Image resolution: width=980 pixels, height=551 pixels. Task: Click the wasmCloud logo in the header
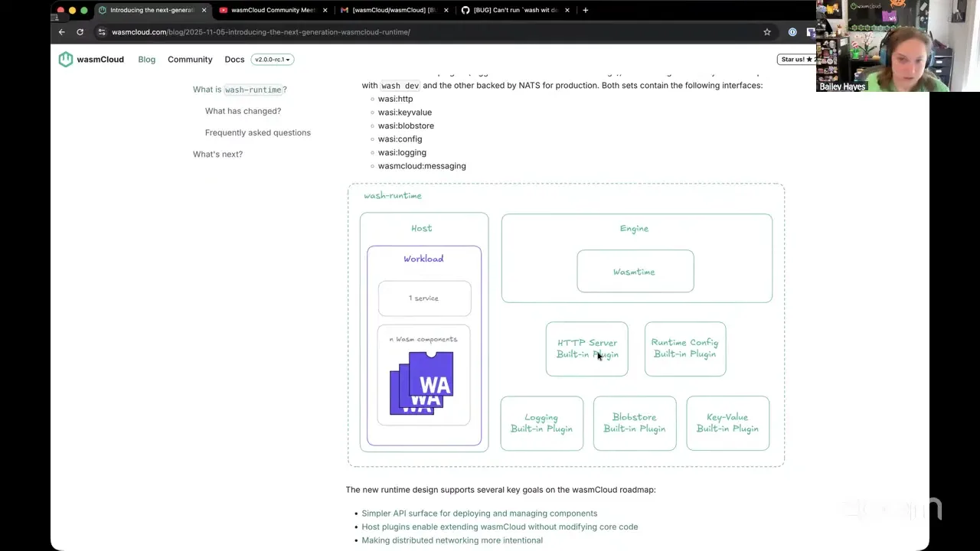click(91, 59)
